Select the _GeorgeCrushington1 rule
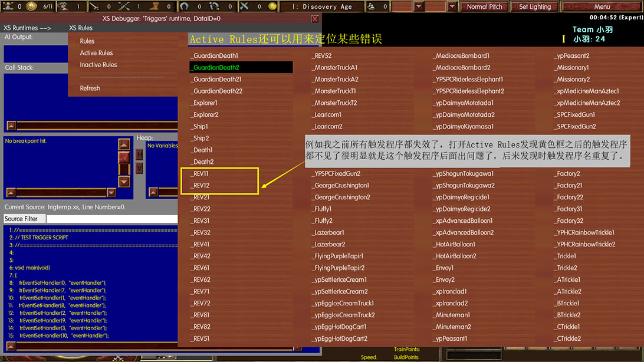This screenshot has height=362, width=644. (x=340, y=186)
